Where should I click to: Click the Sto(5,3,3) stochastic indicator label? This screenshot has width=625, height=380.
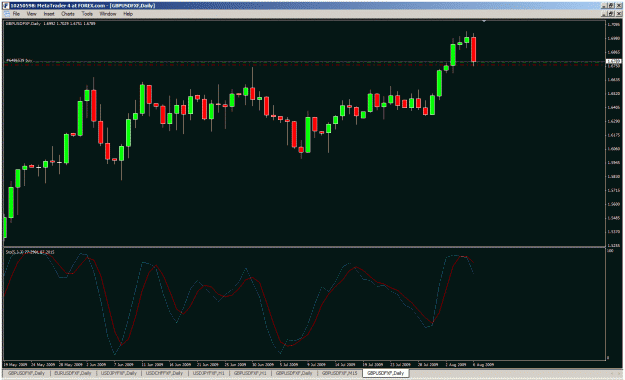click(30, 252)
